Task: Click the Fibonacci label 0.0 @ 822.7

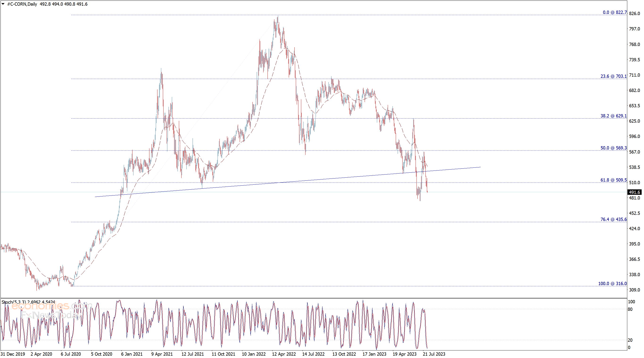Action: click(x=615, y=12)
